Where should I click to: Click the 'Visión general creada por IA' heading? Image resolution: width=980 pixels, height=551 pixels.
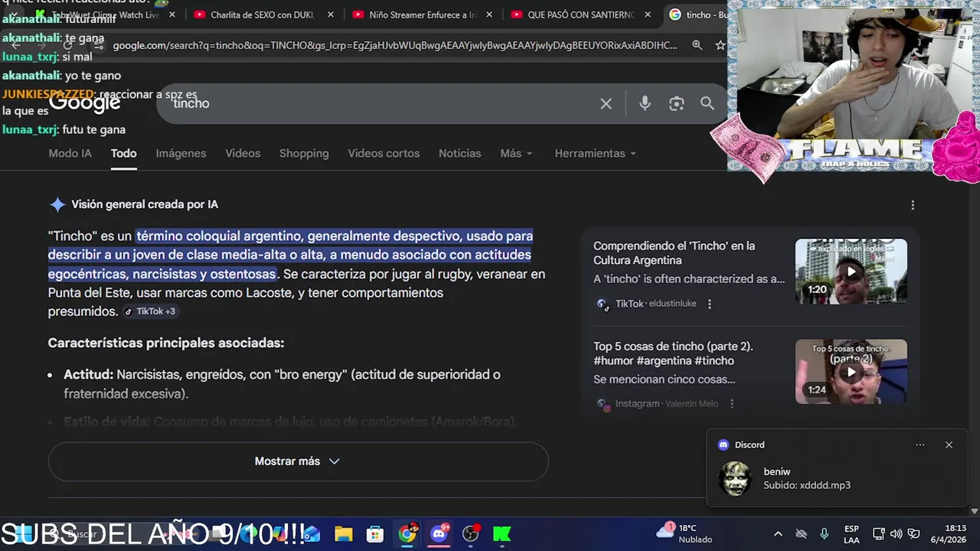(x=145, y=204)
